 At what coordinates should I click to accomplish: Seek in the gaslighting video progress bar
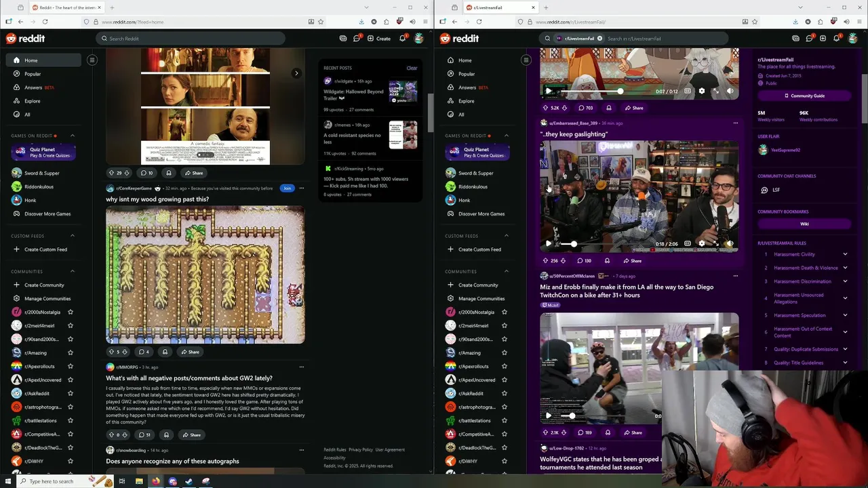[605, 243]
